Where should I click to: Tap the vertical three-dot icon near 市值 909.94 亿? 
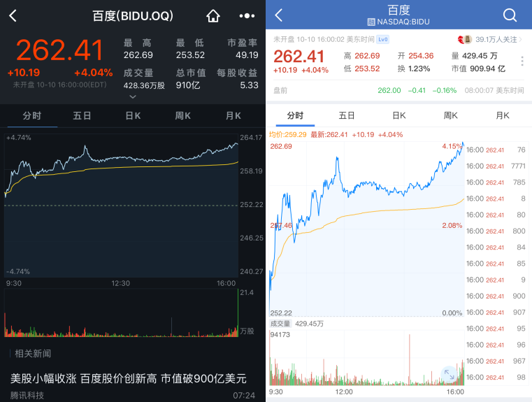click(x=522, y=62)
